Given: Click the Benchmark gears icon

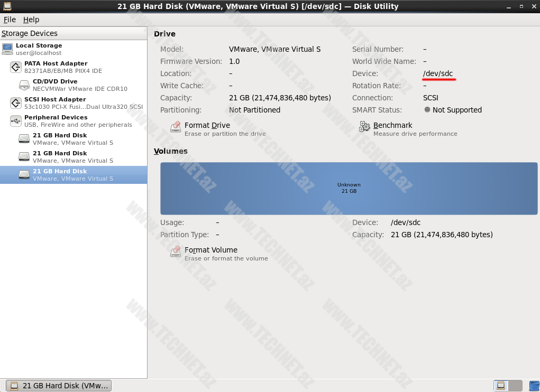Looking at the screenshot, I should pos(364,127).
